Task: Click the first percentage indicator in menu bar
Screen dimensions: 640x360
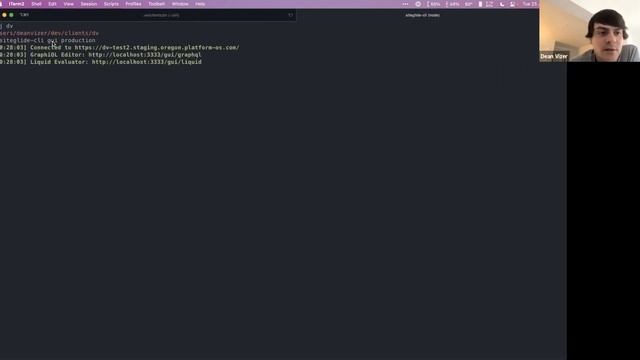Action: click(434, 4)
